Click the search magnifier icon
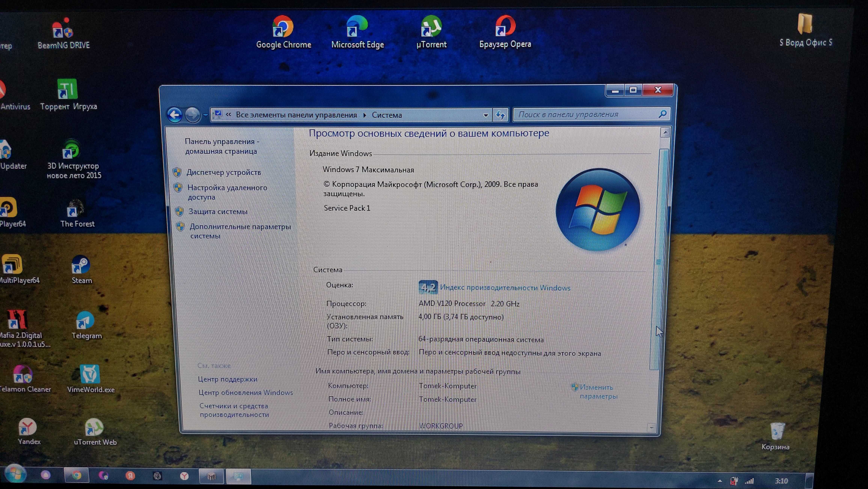Screen dimensions: 868x489 tap(662, 114)
